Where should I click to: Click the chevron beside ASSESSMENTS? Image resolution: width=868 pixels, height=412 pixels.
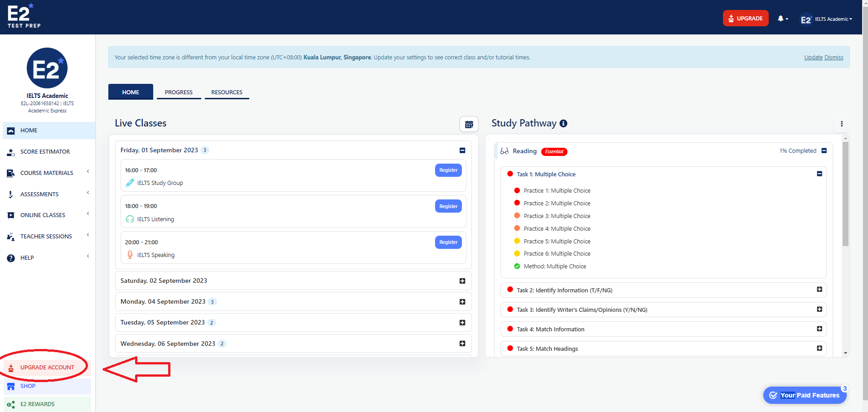(x=88, y=193)
